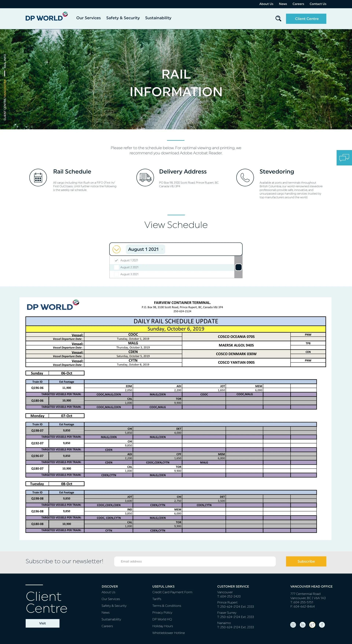Click the Stevedoring phone icon
This screenshot has width=352, height=644.
point(245,178)
